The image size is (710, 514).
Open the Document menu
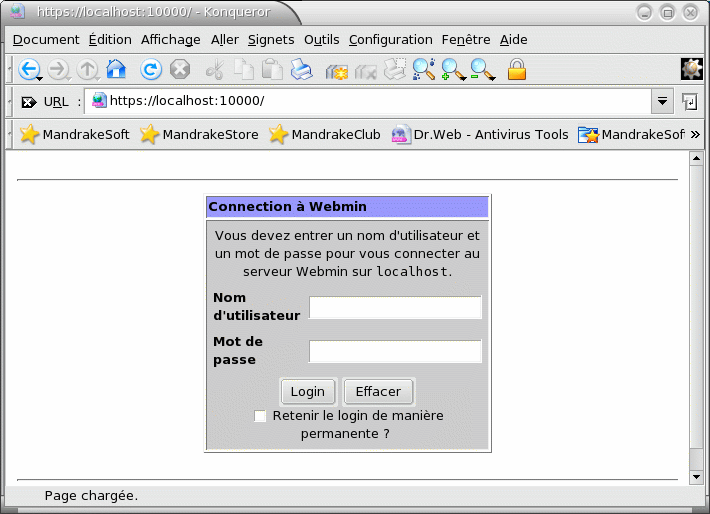[46, 40]
